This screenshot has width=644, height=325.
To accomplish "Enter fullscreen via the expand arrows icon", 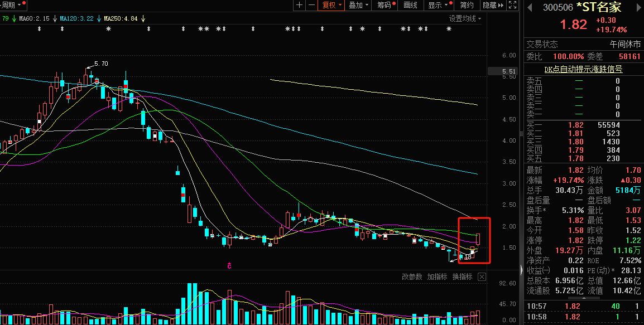I will (x=512, y=5).
